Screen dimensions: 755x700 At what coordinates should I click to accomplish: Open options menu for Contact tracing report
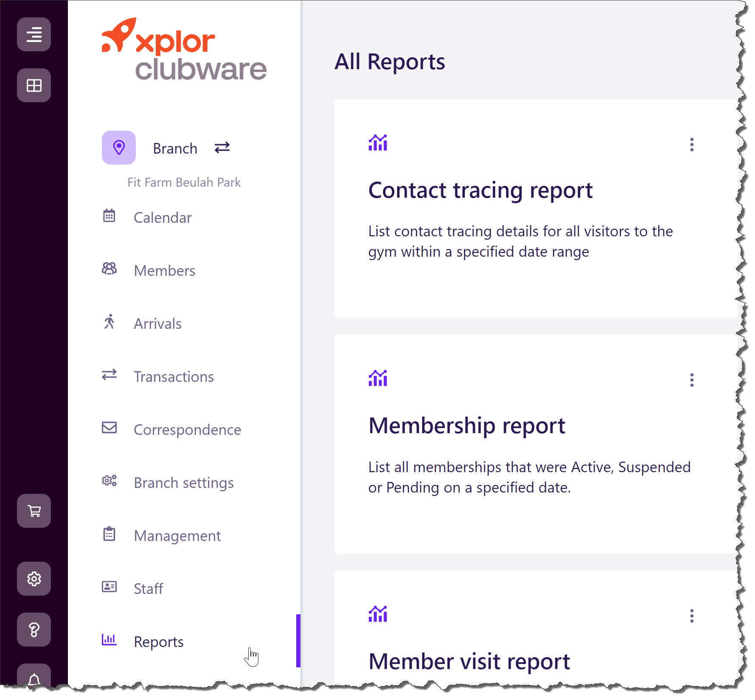pos(692,145)
